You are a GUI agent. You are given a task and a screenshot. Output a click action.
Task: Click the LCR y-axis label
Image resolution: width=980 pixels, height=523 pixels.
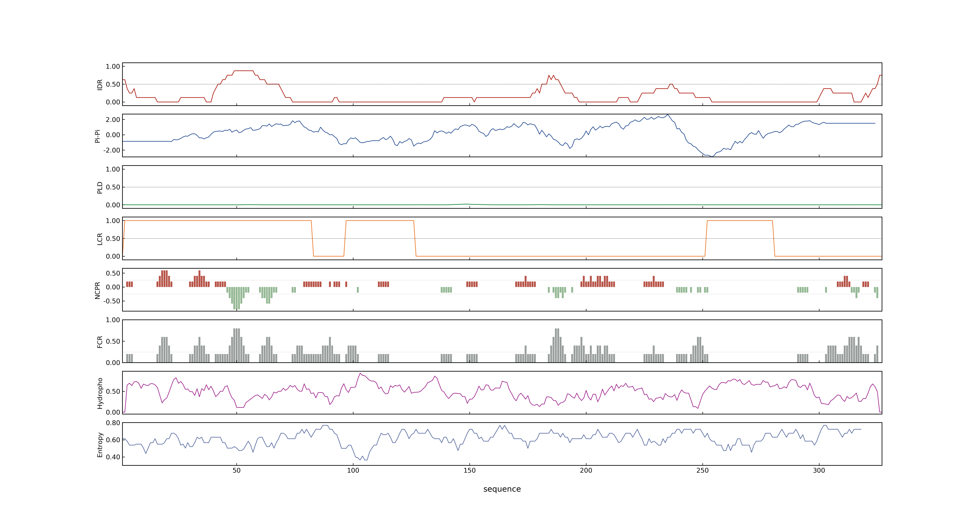(100, 239)
